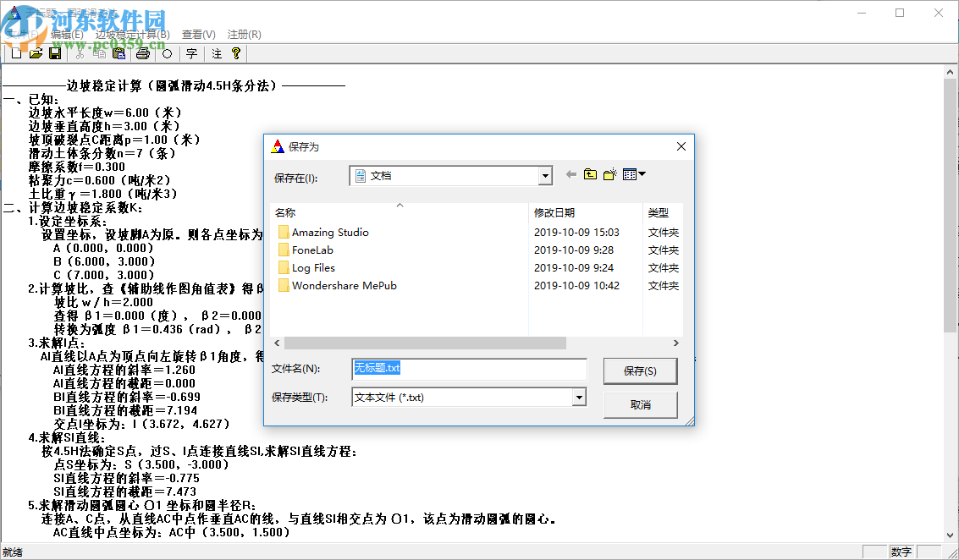Open the 查看(V) menu

pyautogui.click(x=199, y=34)
